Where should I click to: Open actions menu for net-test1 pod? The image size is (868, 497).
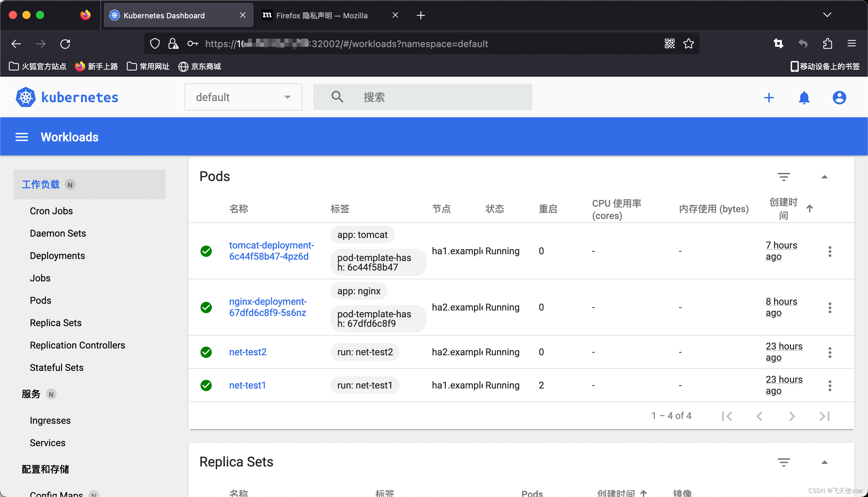coord(830,386)
